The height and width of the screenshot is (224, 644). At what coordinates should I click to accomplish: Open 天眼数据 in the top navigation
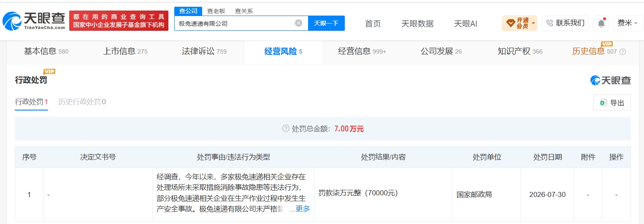[417, 24]
